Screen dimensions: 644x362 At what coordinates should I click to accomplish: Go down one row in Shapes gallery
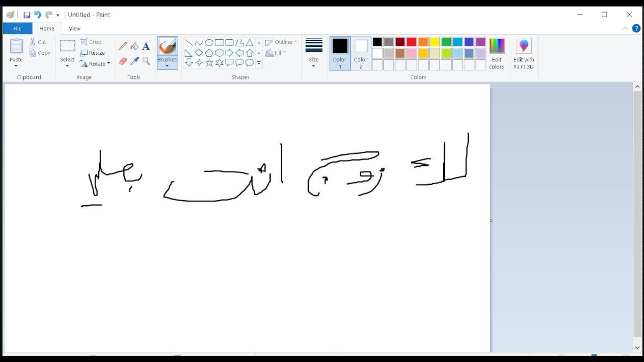(259, 53)
